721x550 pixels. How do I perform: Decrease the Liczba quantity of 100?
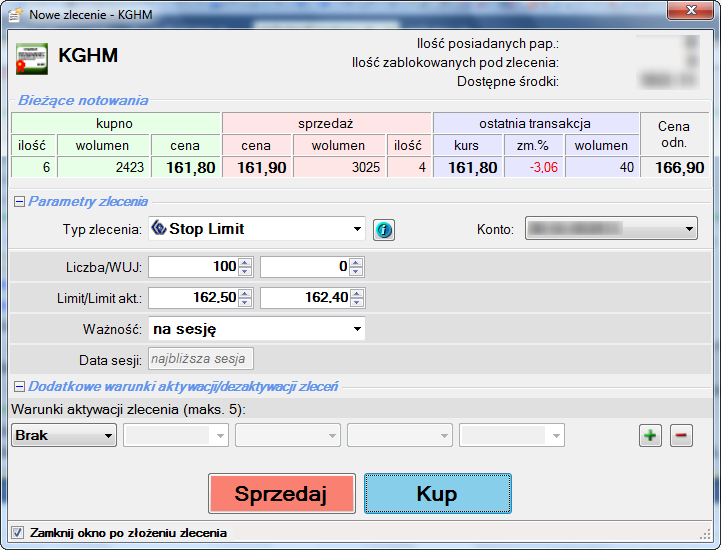pos(245,271)
